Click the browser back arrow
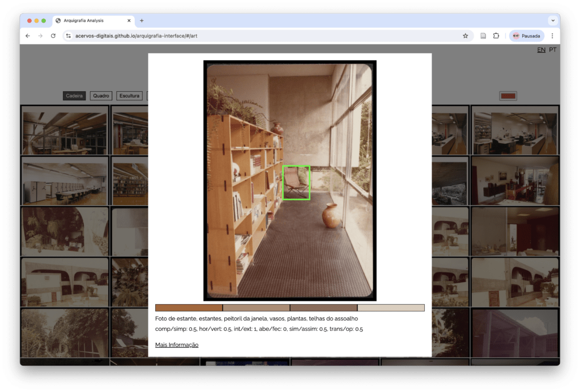This screenshot has width=580, height=392. pos(28,36)
